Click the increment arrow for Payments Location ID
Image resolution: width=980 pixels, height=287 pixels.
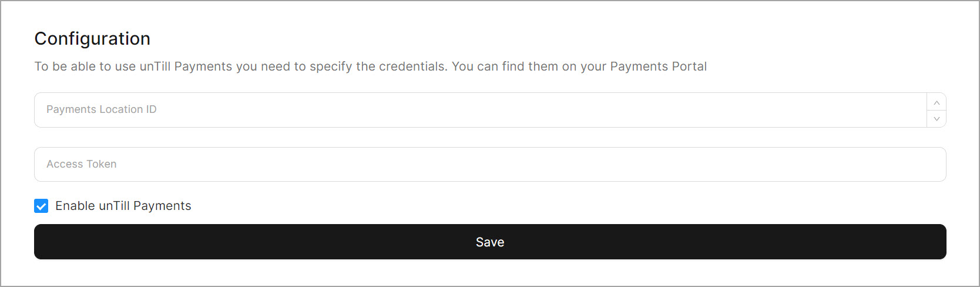(937, 102)
